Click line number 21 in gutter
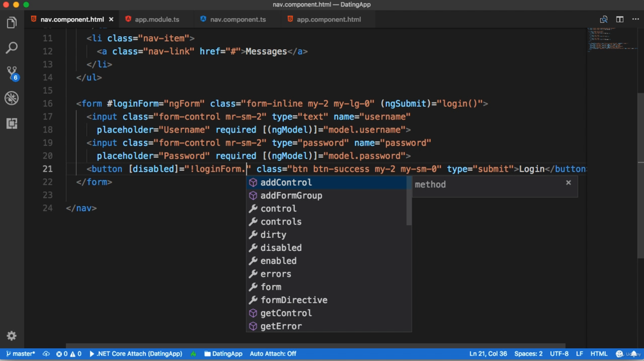Image resolution: width=644 pixels, height=361 pixels. click(48, 169)
